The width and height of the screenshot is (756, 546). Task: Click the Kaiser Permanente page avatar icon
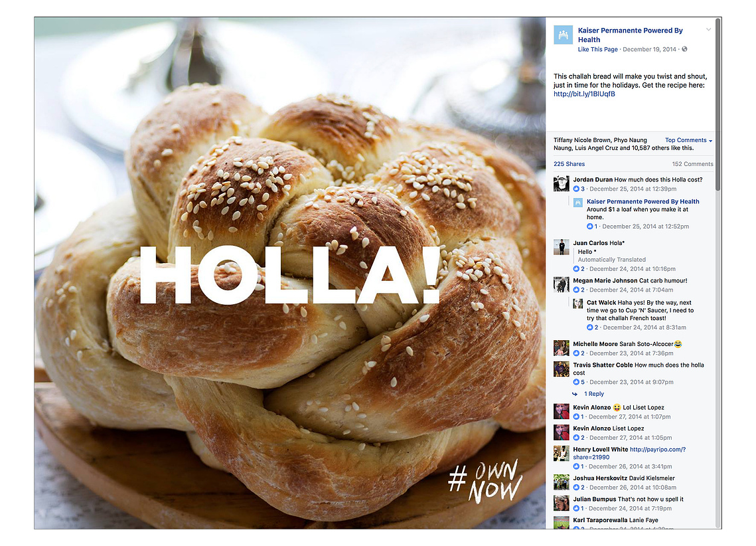(x=563, y=35)
